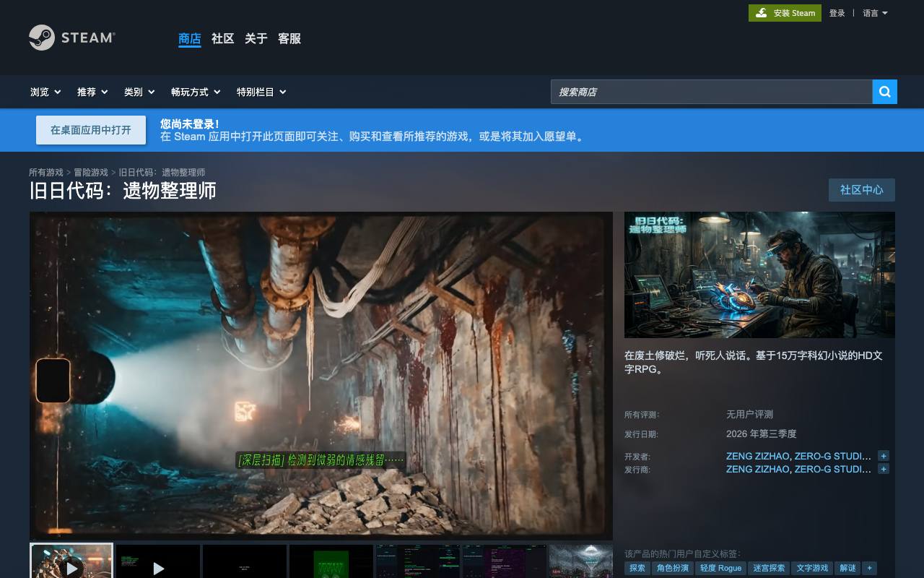Viewport: 924px width, 578px height.
Task: Select the 迷宫探索 tag
Action: (x=769, y=568)
